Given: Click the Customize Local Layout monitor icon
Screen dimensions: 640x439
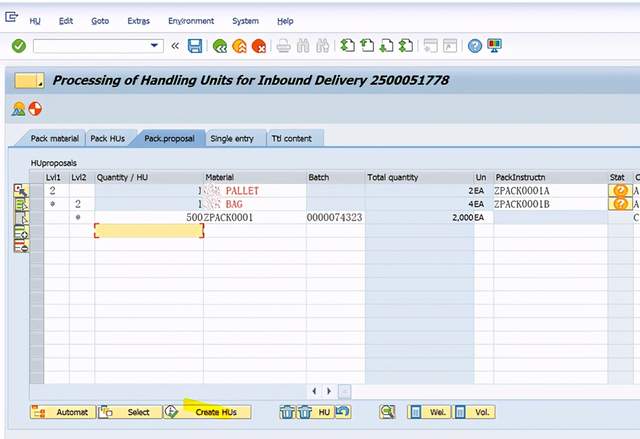Looking at the screenshot, I should [x=494, y=46].
